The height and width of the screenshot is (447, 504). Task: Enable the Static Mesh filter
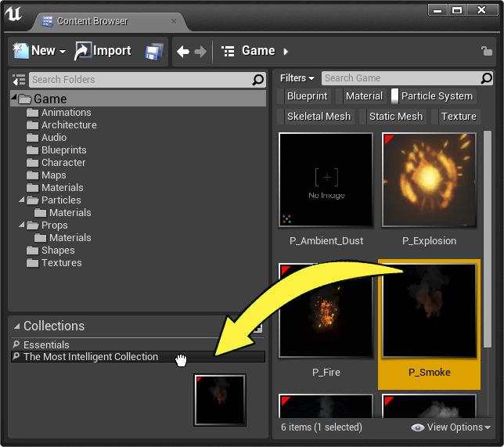coord(394,117)
